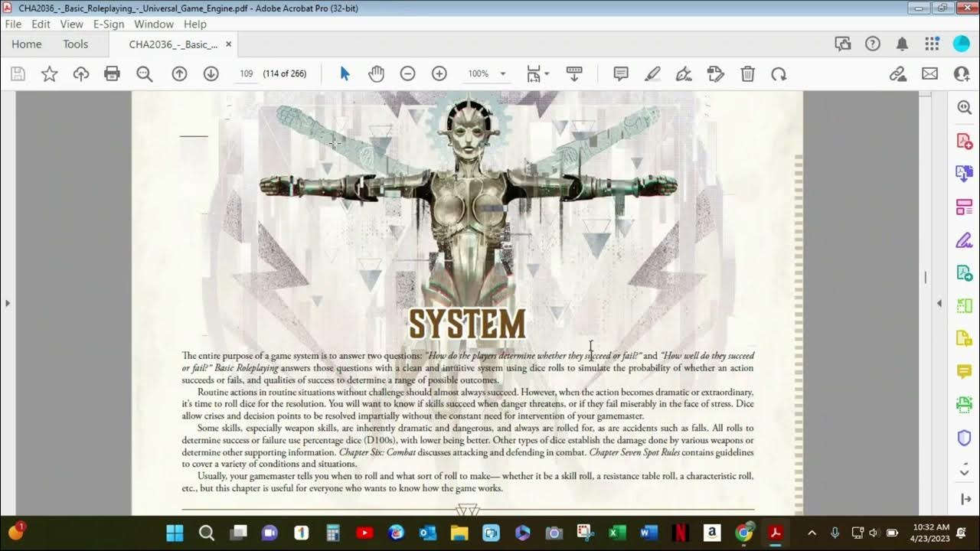The image size is (980, 551).
Task: Open the Sign document pen tool
Action: [684, 73]
